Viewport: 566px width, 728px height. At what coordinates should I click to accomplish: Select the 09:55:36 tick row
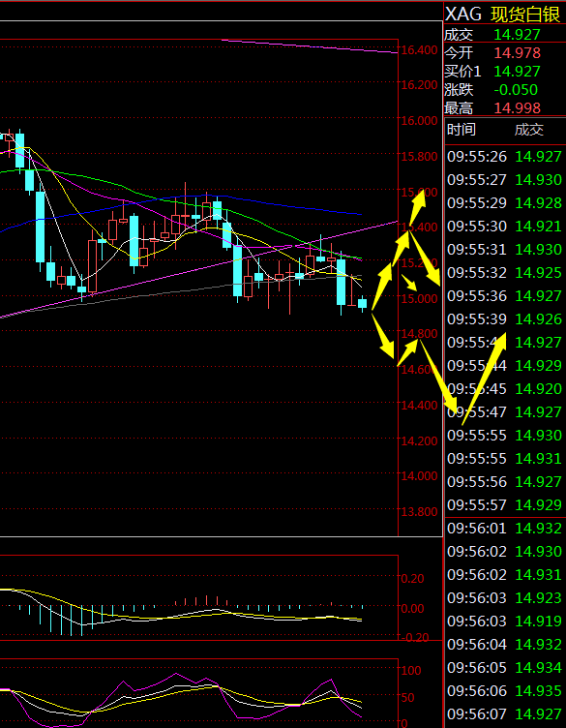505,296
